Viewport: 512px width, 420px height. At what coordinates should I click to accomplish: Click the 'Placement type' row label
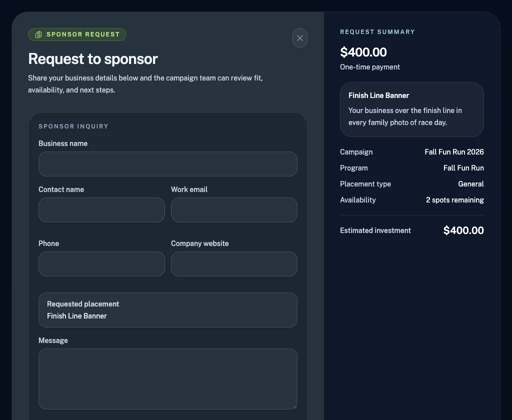tap(365, 184)
